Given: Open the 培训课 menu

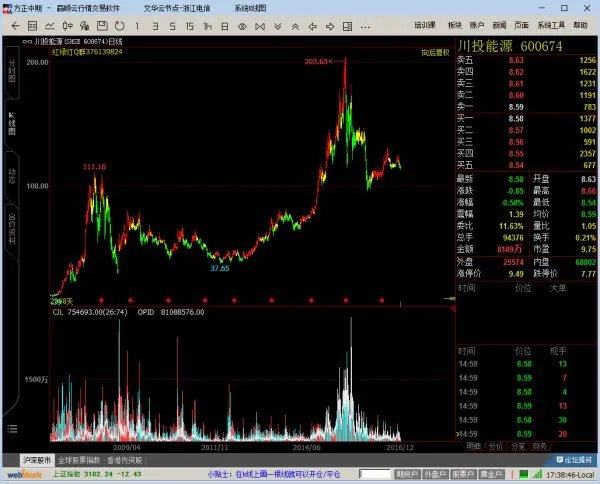Looking at the screenshot, I should point(425,25).
